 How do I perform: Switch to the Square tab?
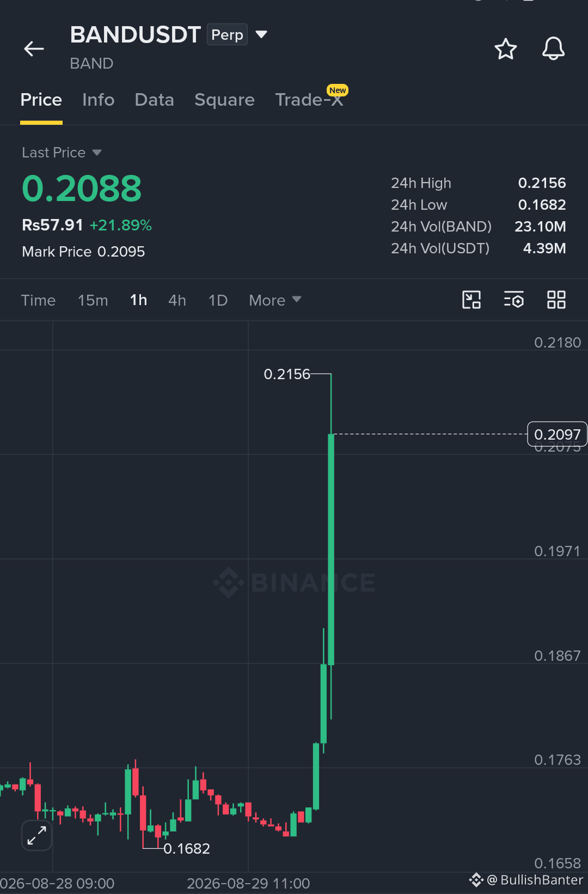[224, 100]
